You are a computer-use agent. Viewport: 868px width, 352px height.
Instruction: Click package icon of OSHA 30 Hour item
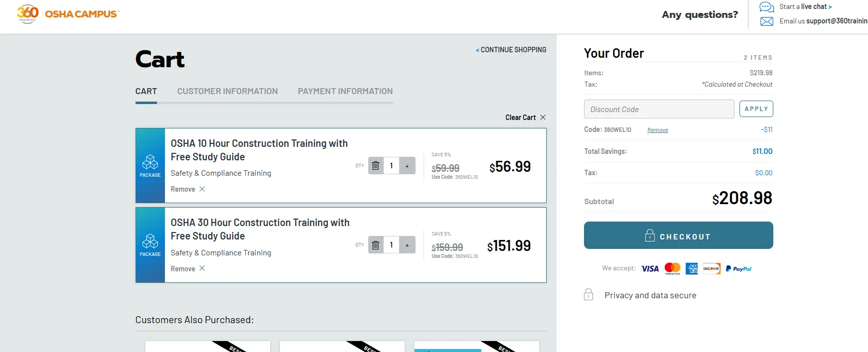(150, 242)
